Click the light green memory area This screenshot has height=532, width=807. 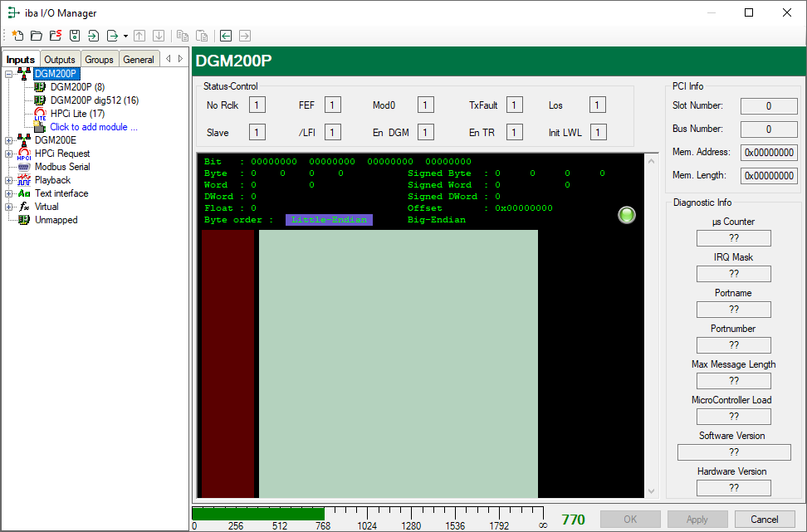coord(399,364)
